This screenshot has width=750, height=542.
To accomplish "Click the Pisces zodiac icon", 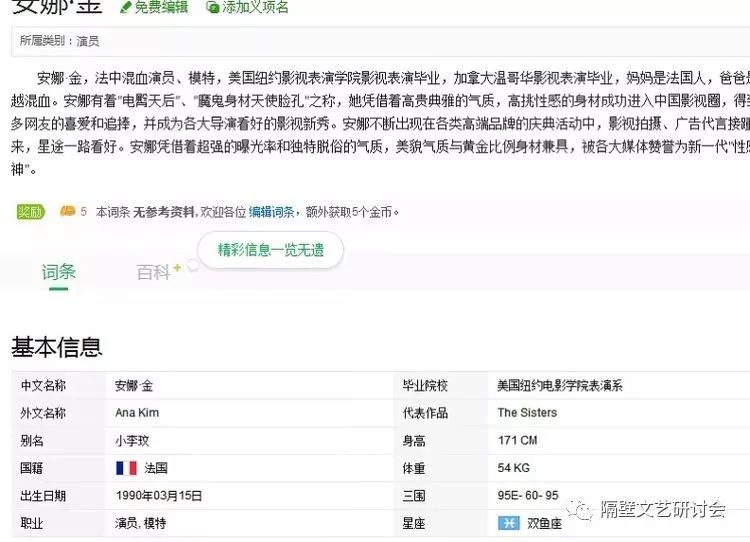I will coord(508,523).
